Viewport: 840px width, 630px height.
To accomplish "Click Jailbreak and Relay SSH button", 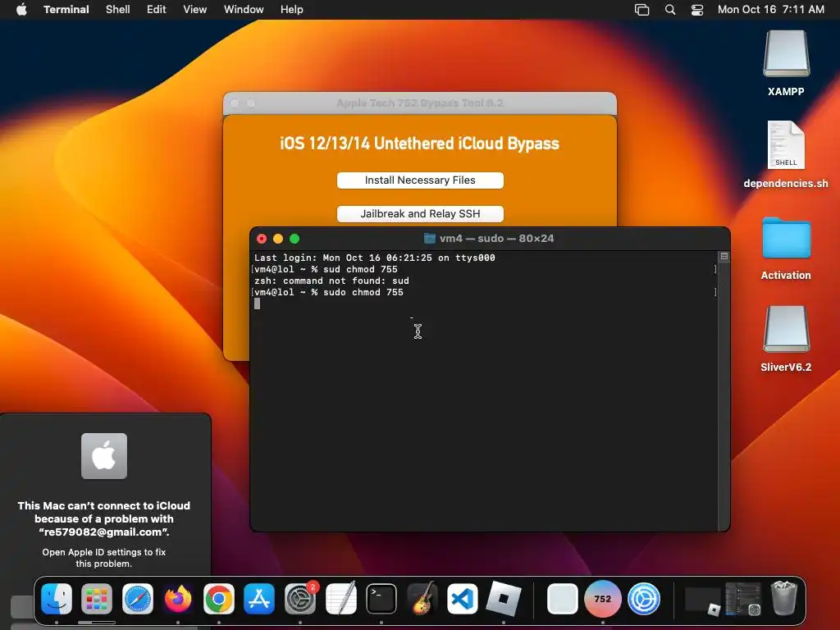I will tap(420, 214).
